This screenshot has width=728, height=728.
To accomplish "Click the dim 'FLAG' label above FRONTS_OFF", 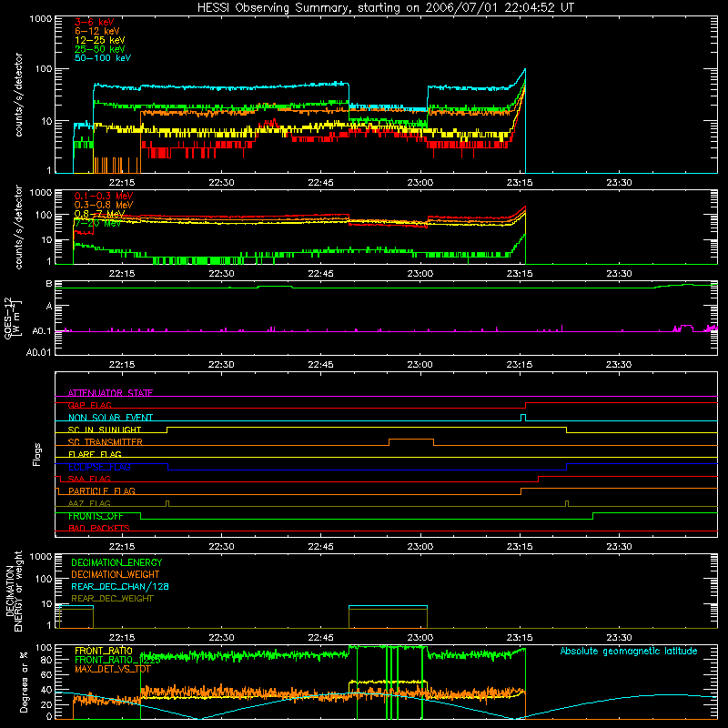I will [x=89, y=503].
